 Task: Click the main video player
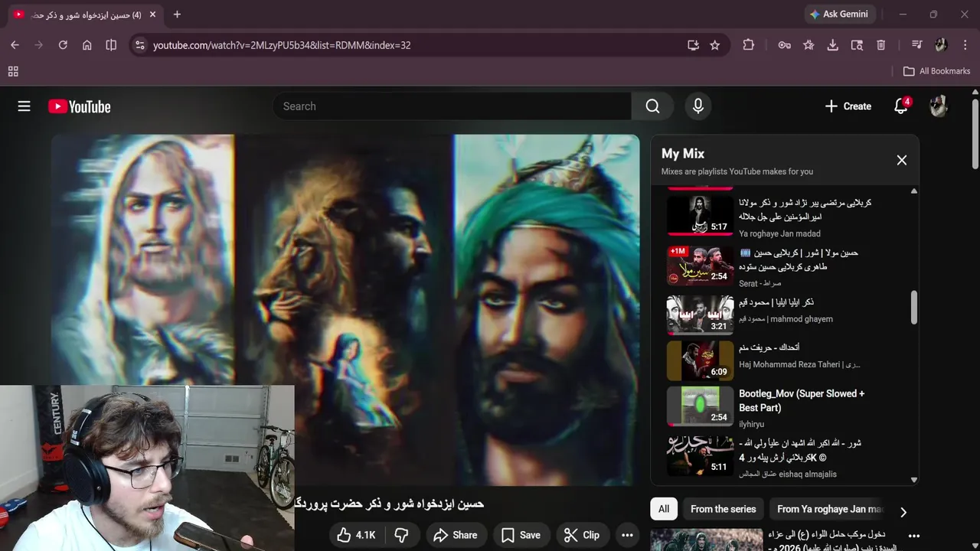(345, 310)
